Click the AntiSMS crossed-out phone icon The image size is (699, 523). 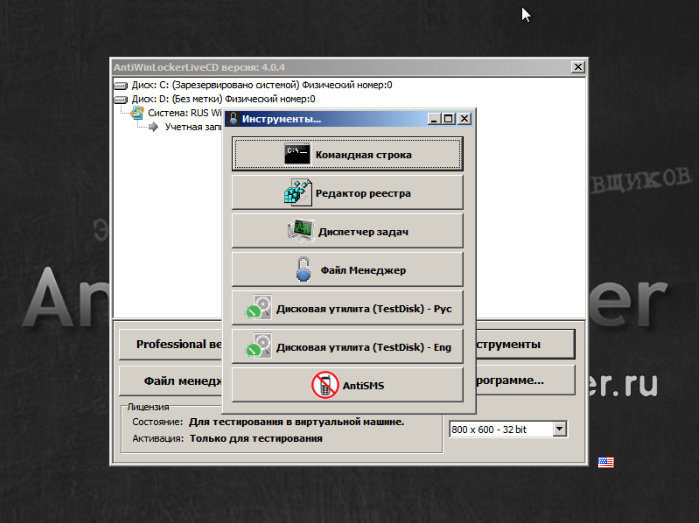(325, 385)
